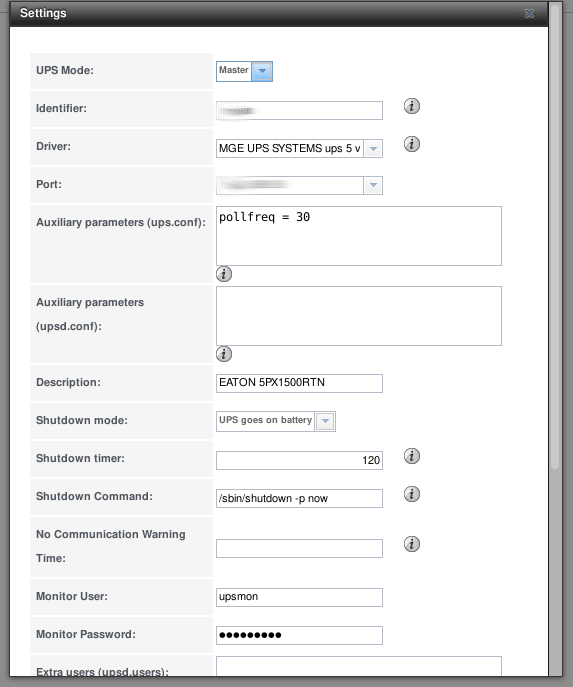Click the 'Description:' label
Viewport: 573px width, 687px height.
pos(68,382)
